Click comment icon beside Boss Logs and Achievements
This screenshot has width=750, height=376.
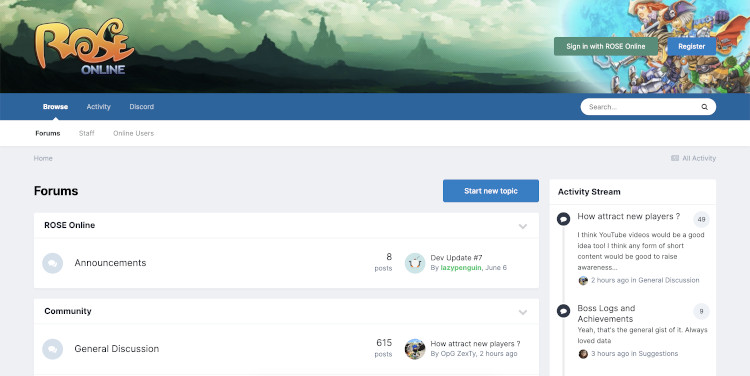coord(563,311)
